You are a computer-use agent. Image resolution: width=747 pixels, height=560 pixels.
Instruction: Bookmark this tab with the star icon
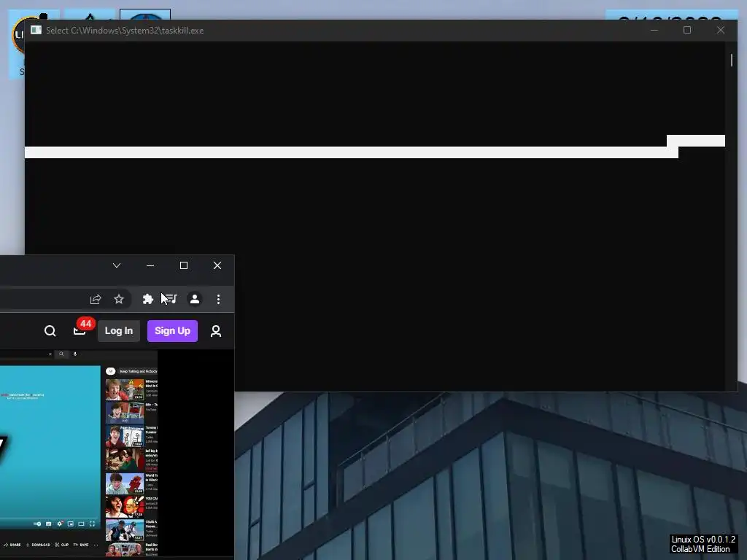pos(119,299)
